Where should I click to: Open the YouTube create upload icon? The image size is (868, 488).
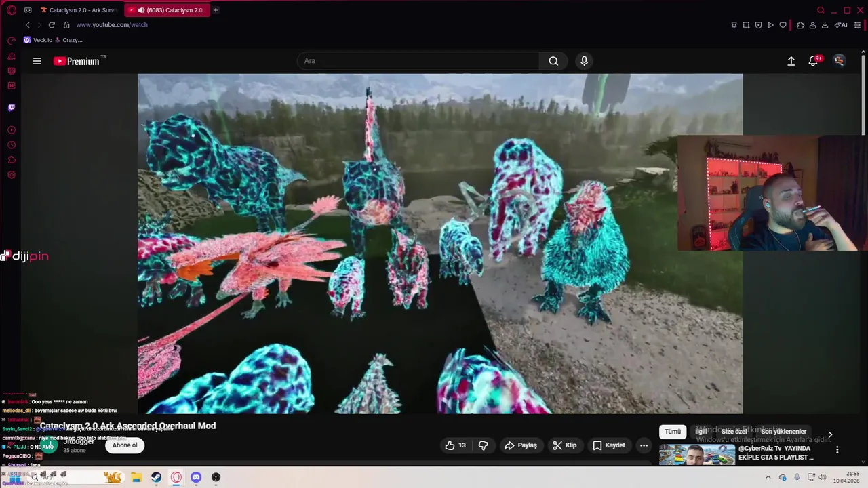pyautogui.click(x=791, y=61)
